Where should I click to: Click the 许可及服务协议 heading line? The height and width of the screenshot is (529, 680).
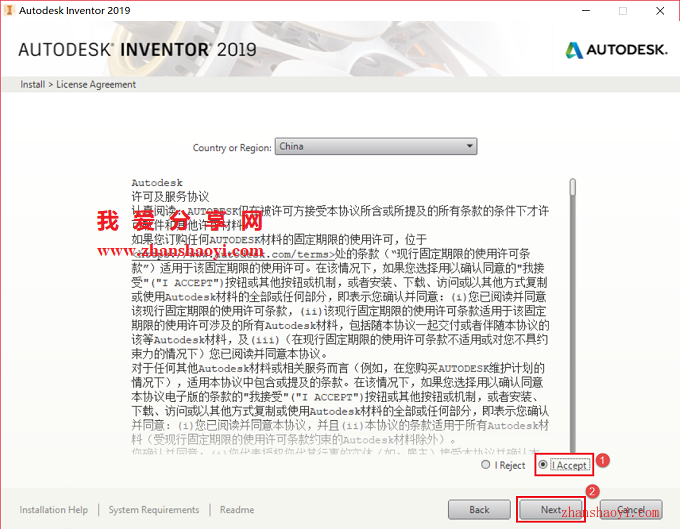coord(170,197)
